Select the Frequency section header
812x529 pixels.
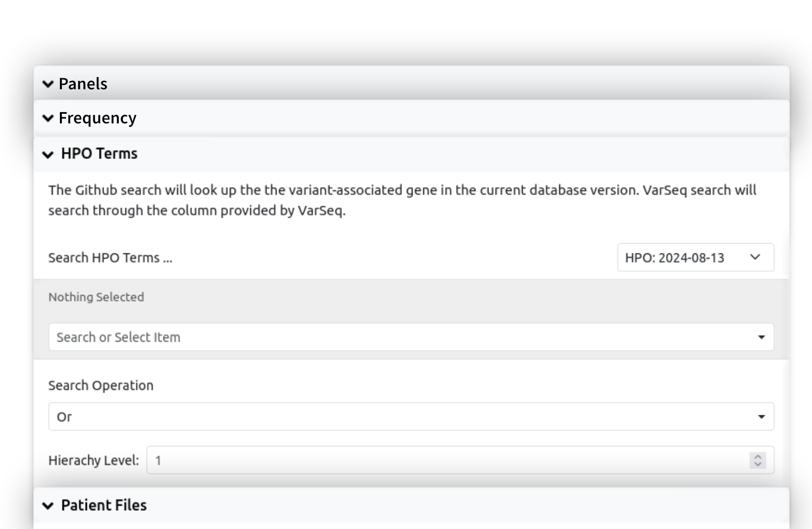tap(96, 118)
